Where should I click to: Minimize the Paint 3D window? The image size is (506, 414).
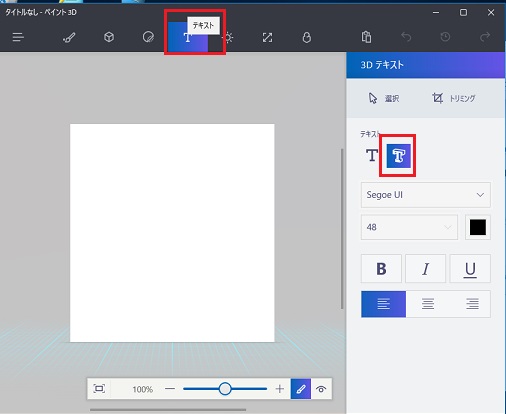click(436, 13)
